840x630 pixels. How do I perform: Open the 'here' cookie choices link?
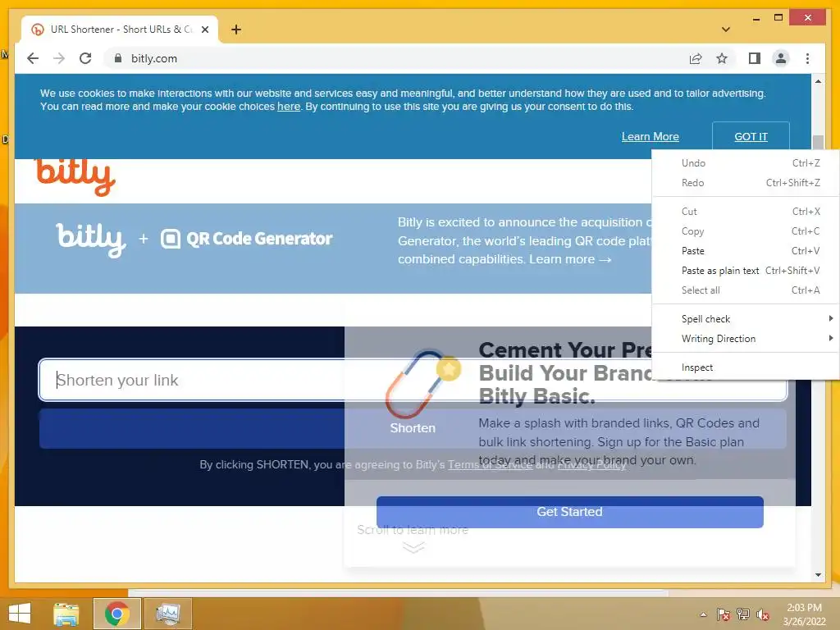click(x=288, y=107)
